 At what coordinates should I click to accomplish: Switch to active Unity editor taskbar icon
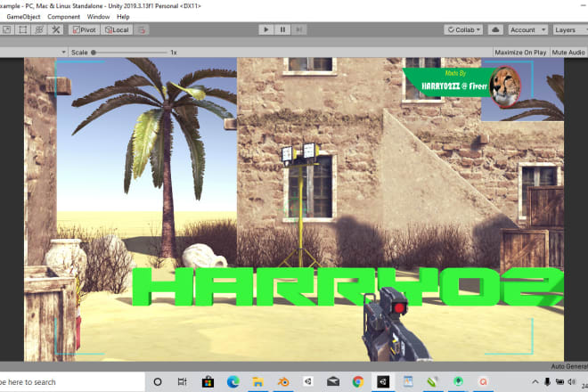click(383, 382)
